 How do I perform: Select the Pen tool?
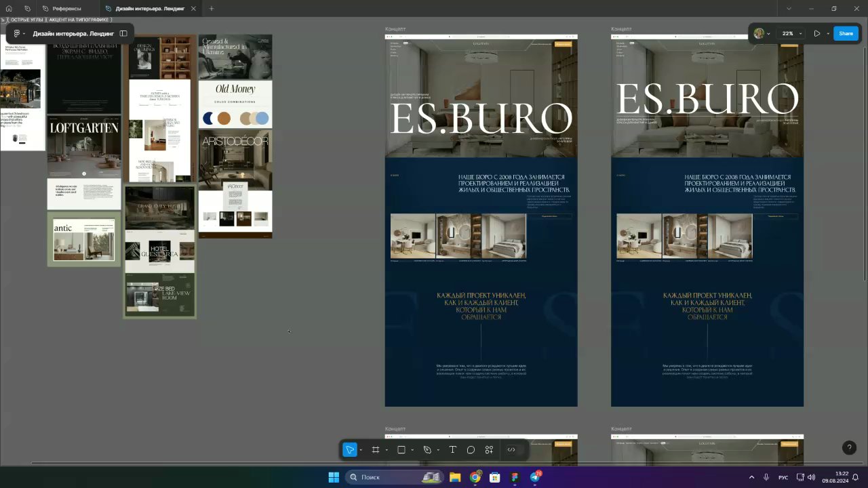coord(427,450)
